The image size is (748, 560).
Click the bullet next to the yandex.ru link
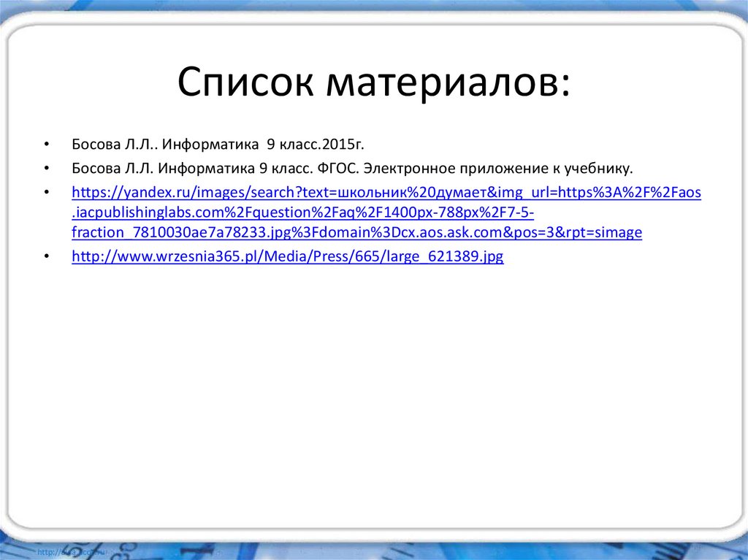pyautogui.click(x=47, y=192)
